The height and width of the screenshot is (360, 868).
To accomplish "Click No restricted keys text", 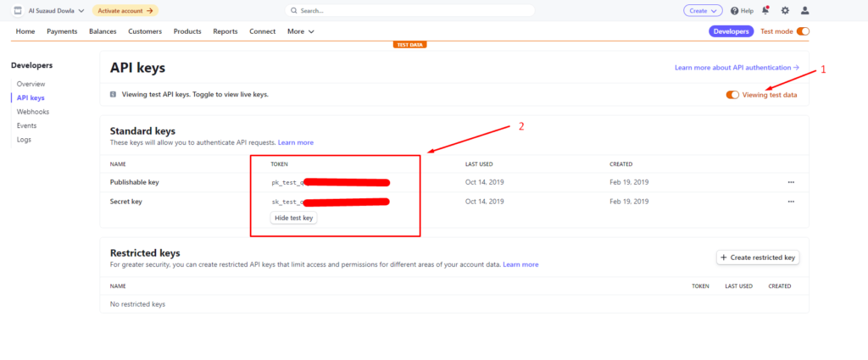I will click(137, 304).
